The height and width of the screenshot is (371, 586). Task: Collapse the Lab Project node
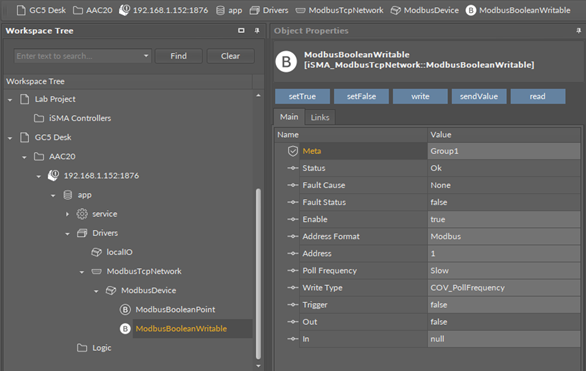(10, 99)
